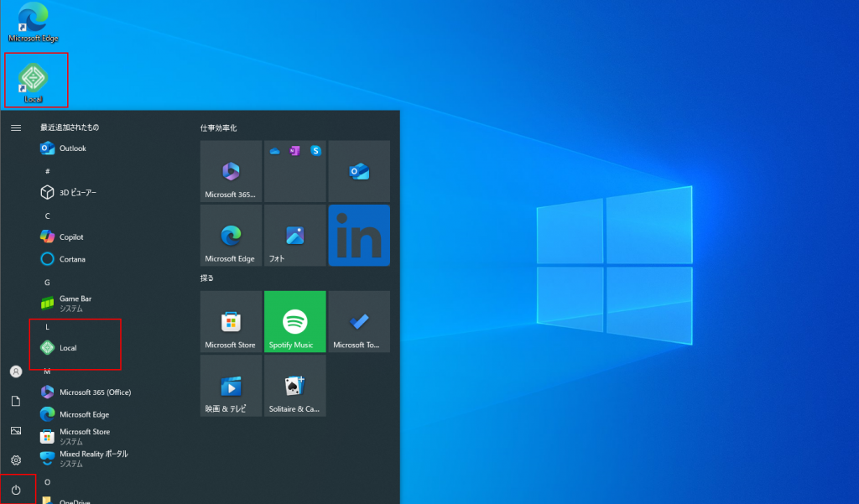
Task: Open the Microsoft 365 tile
Action: (x=231, y=171)
